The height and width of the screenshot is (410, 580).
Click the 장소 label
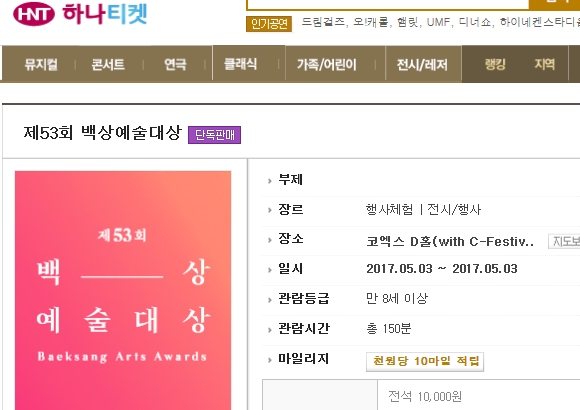coord(290,239)
